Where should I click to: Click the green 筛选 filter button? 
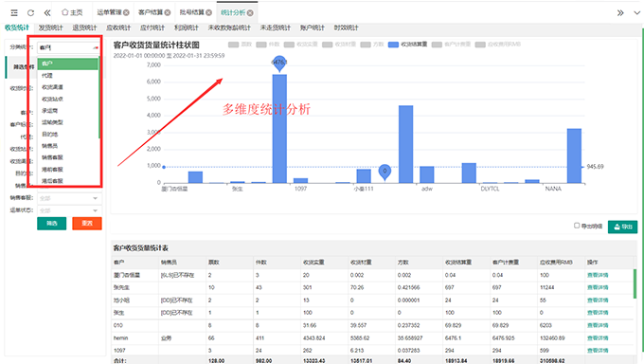(52, 224)
